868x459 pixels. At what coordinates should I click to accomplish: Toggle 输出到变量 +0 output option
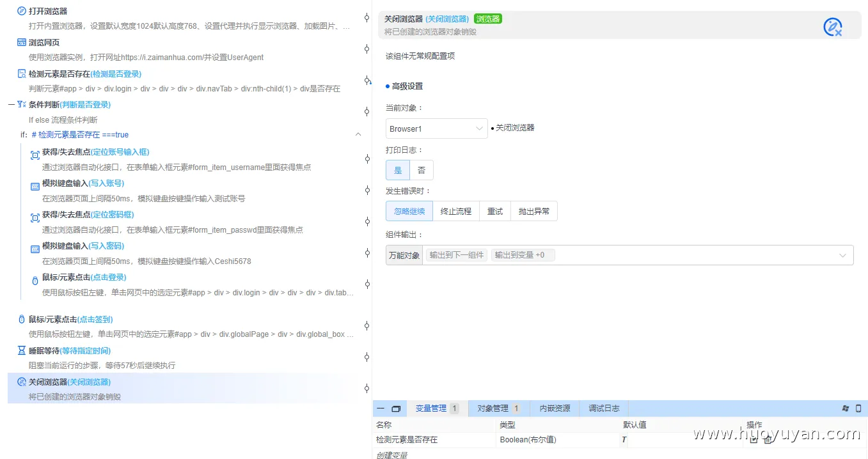pos(523,255)
